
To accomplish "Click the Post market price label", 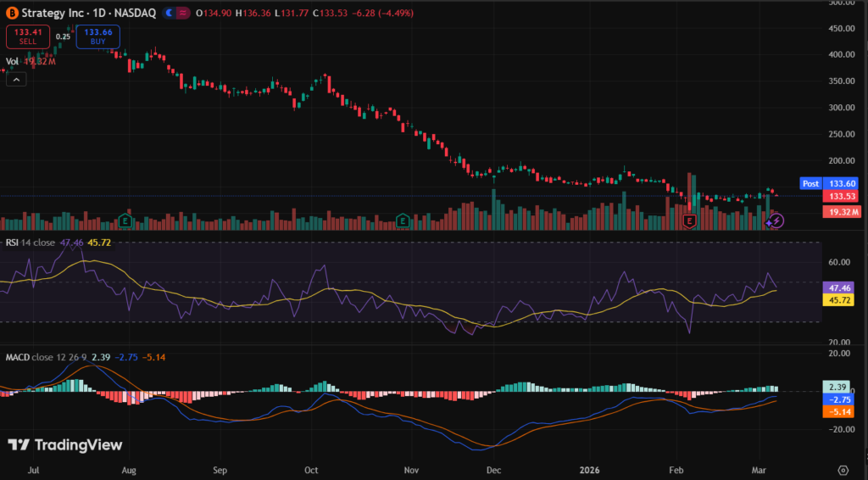I will [810, 183].
